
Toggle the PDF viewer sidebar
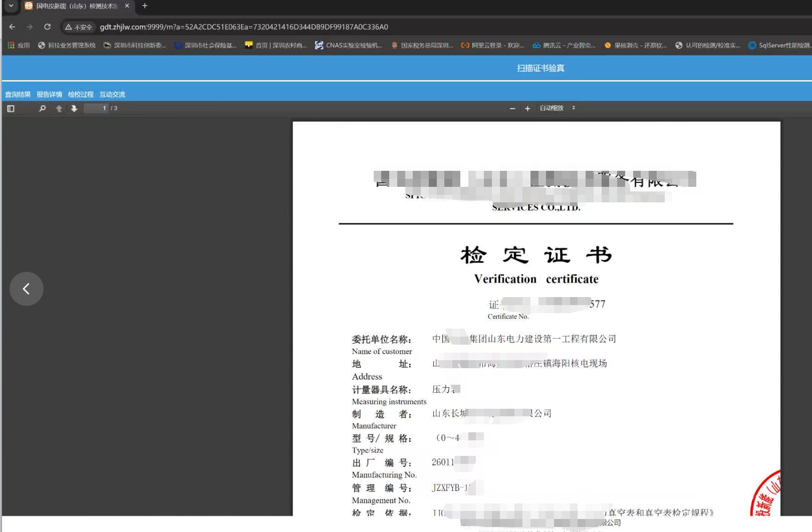tap(11, 108)
